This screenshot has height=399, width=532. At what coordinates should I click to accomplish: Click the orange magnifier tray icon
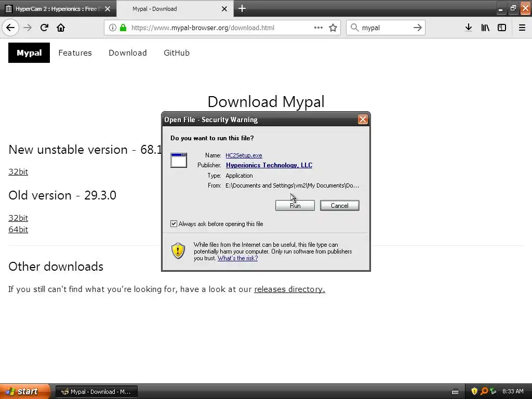coord(484,391)
